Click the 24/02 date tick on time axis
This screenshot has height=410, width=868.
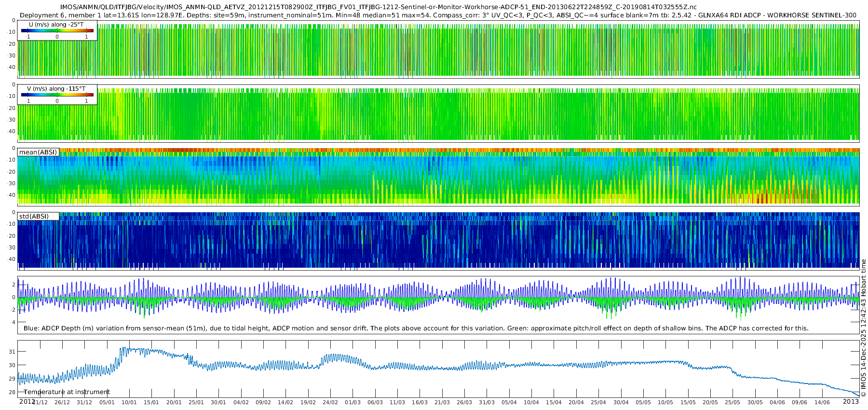(x=330, y=402)
